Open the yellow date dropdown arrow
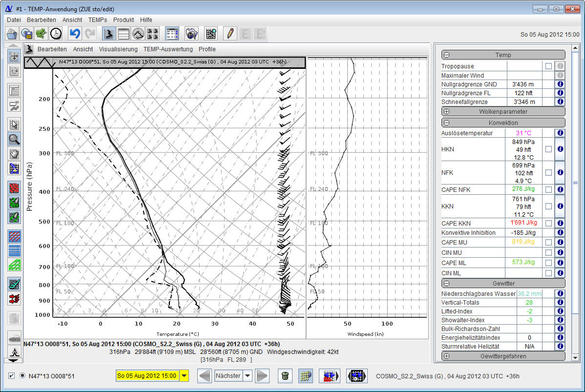Screen dimensions: 585x392 (x=184, y=376)
